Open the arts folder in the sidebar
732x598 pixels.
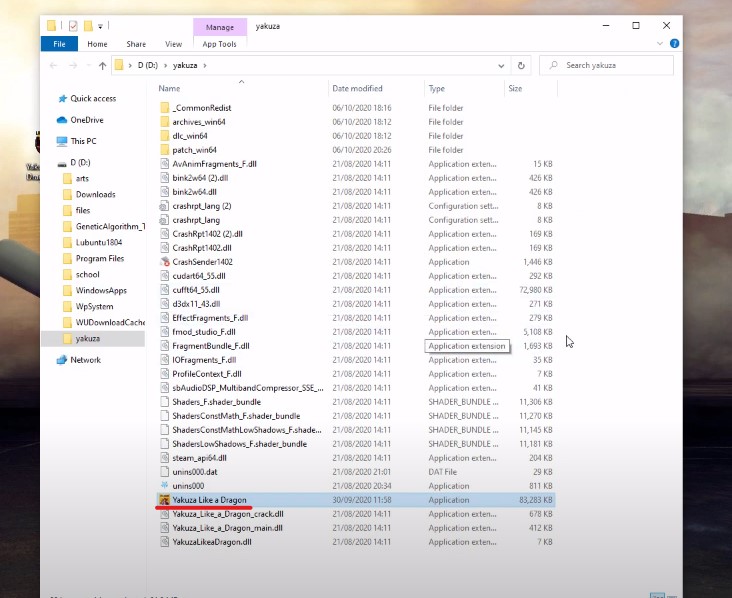[x=82, y=178]
